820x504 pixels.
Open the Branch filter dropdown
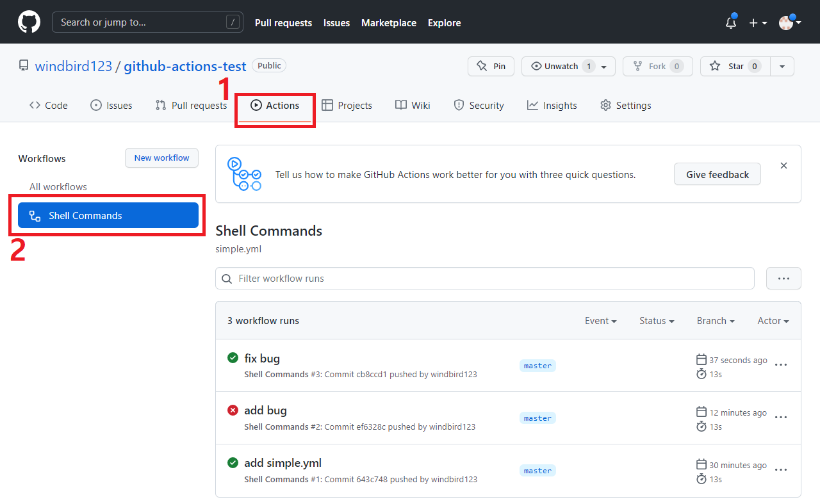[716, 320]
